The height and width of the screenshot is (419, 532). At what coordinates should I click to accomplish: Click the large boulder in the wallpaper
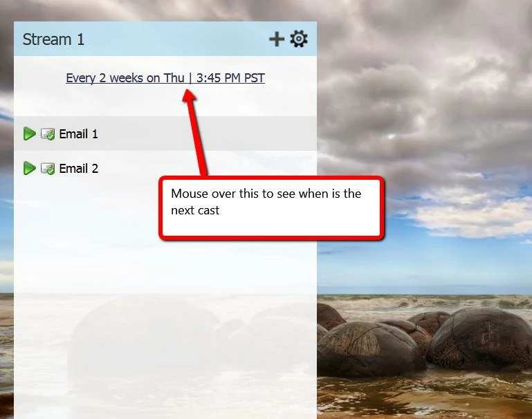pos(370,349)
